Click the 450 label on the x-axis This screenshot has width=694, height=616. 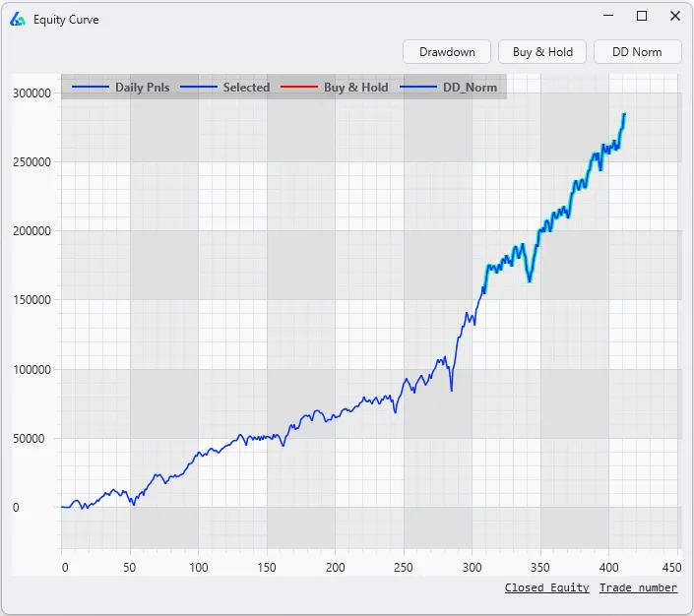672,567
